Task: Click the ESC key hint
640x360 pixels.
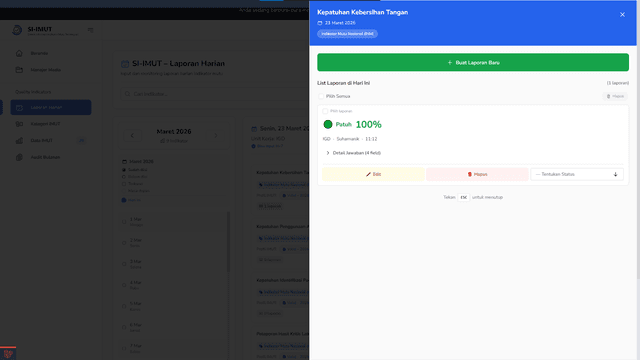Action: 464,198
